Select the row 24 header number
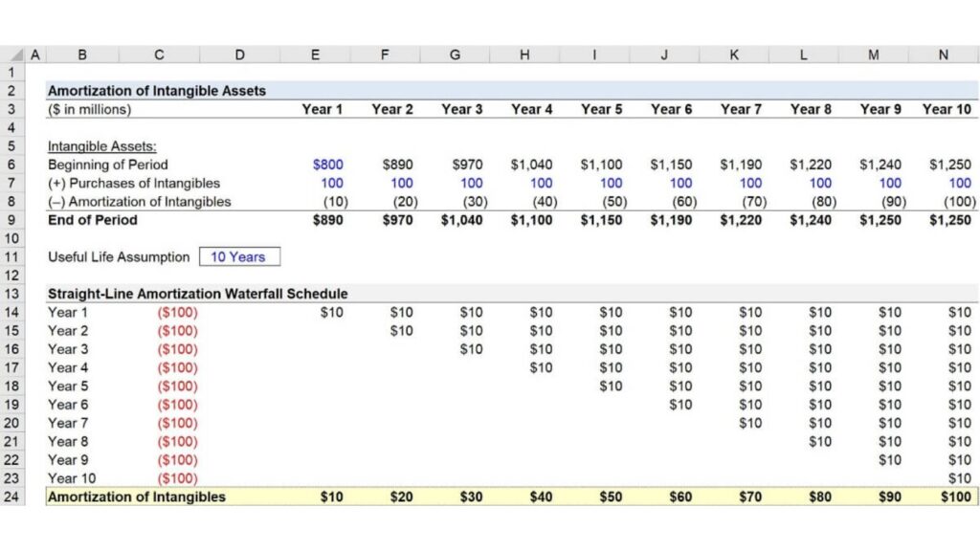 (12, 496)
